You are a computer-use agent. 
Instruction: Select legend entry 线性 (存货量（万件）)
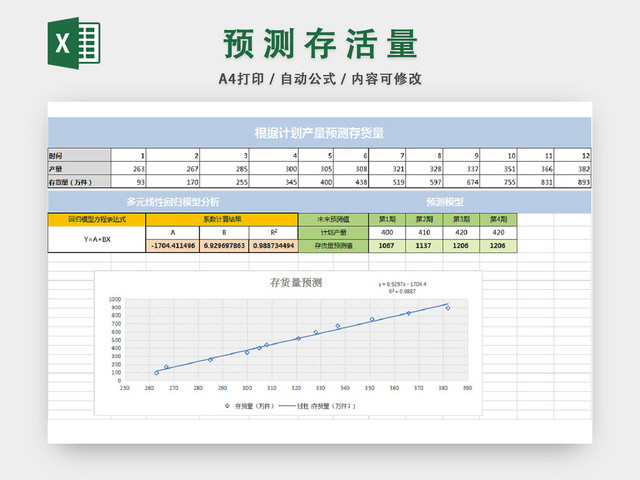318,406
